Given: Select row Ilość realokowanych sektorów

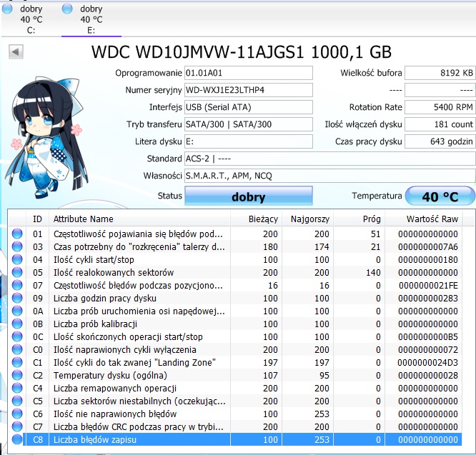Looking at the screenshot, I should [x=235, y=272].
